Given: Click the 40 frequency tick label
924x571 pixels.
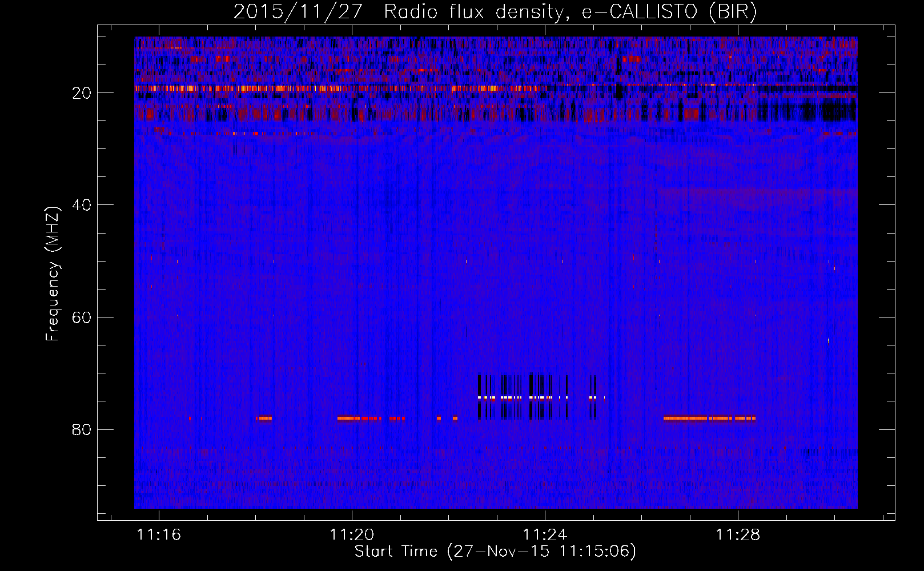Looking at the screenshot, I should click(82, 205).
